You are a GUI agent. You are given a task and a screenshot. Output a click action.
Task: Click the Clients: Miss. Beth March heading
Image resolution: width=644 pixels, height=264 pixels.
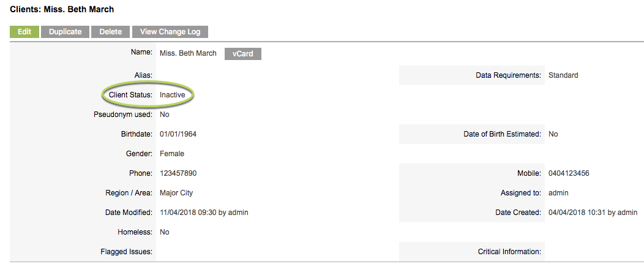tap(62, 9)
